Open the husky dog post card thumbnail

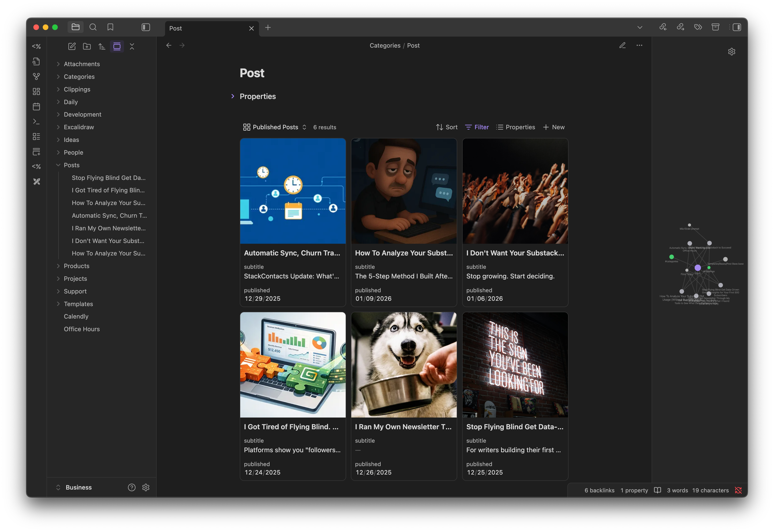coord(404,365)
